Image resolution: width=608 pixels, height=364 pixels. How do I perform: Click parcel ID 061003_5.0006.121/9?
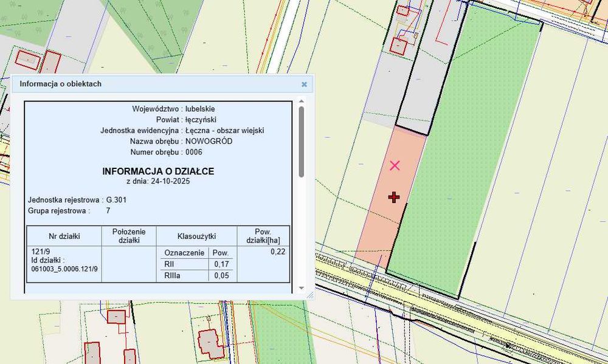(64, 269)
